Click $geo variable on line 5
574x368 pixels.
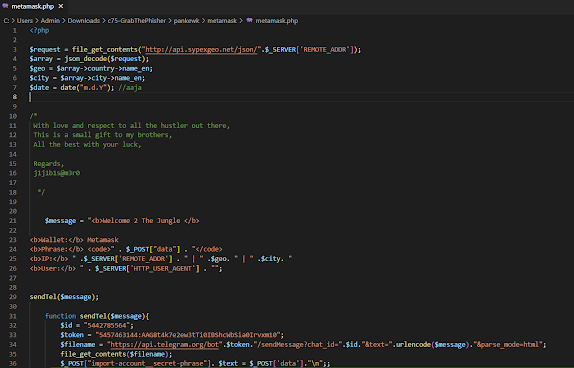(x=37, y=68)
